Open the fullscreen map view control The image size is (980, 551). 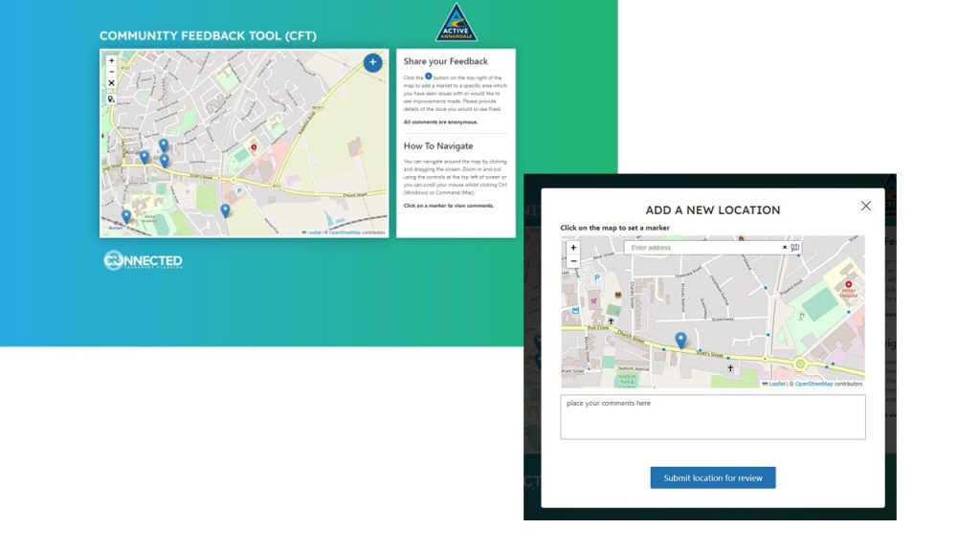(x=111, y=83)
